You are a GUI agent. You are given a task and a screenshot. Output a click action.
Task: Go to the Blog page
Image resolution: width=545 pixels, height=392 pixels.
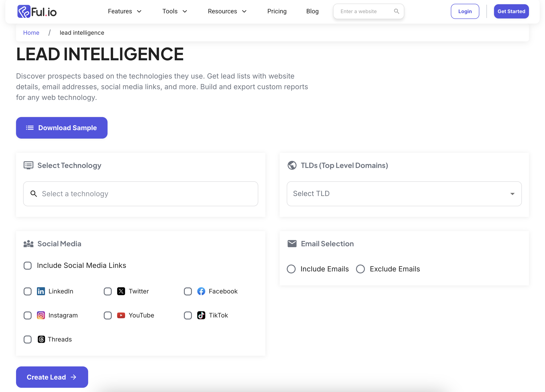312,11
